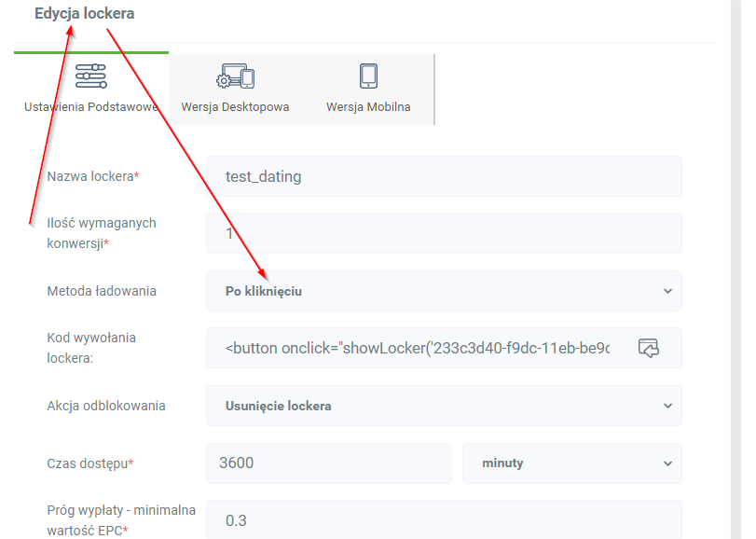Focus the Próg wypłaty EPC field showing 0.3
This screenshot has width=756, height=539.
(444, 520)
